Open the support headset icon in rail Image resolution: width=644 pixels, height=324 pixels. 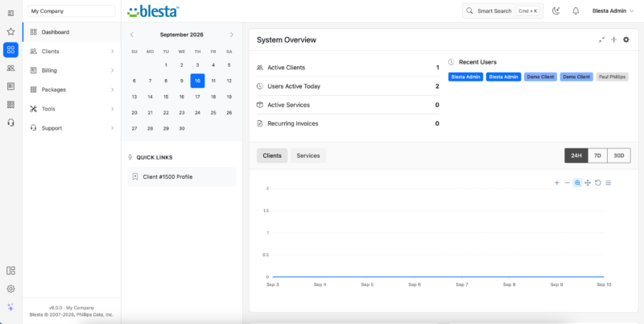click(x=10, y=123)
